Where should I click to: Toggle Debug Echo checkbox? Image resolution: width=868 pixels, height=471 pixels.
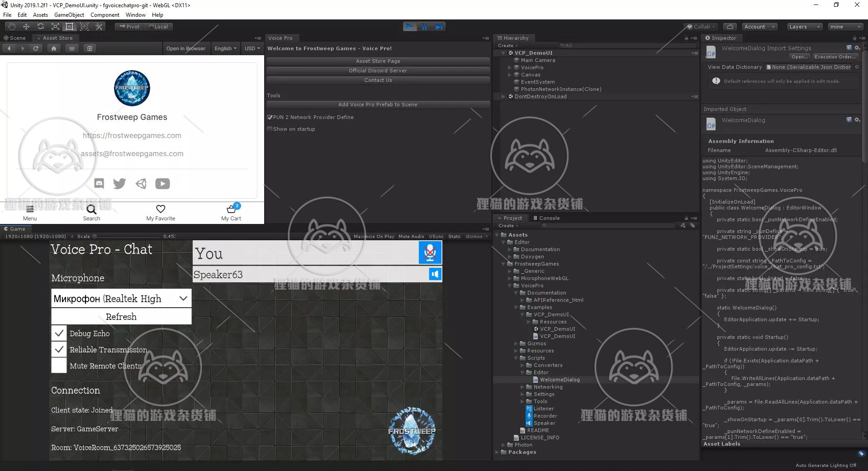(59, 333)
